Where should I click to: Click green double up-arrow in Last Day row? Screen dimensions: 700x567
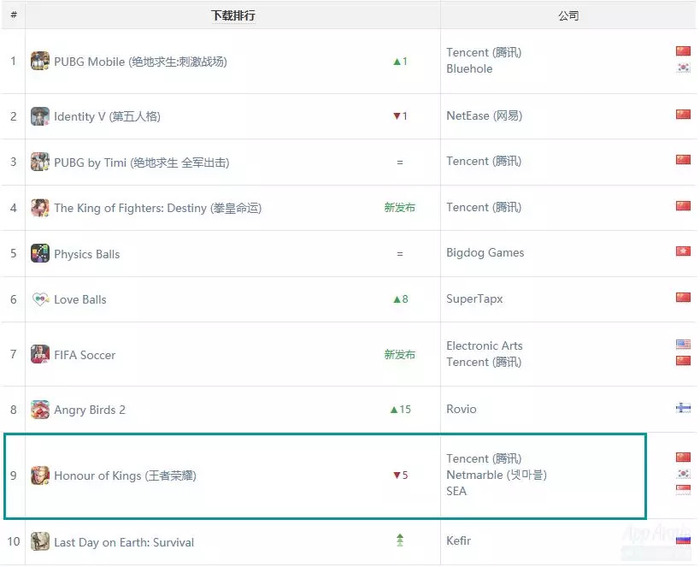click(400, 540)
